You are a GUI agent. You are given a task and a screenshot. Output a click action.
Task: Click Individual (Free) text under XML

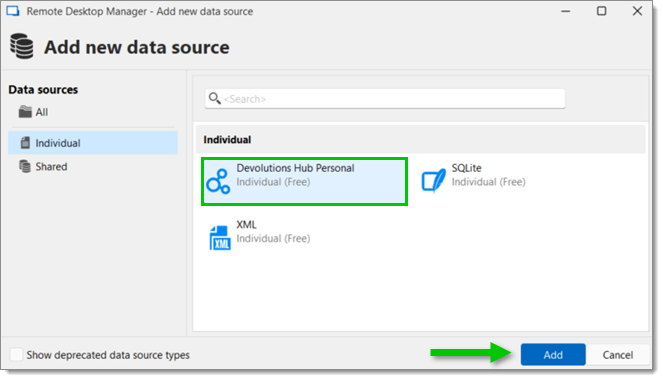[273, 238]
